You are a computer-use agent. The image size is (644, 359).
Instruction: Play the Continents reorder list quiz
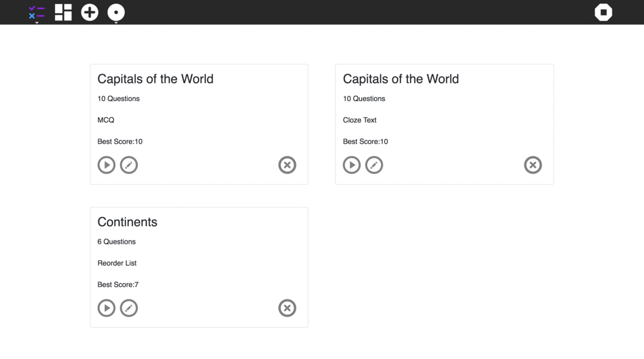point(107,308)
